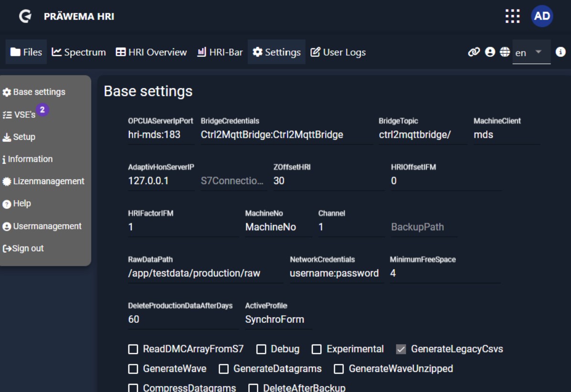The height and width of the screenshot is (392, 571).
Task: Open the info icon at top right
Action: (560, 52)
